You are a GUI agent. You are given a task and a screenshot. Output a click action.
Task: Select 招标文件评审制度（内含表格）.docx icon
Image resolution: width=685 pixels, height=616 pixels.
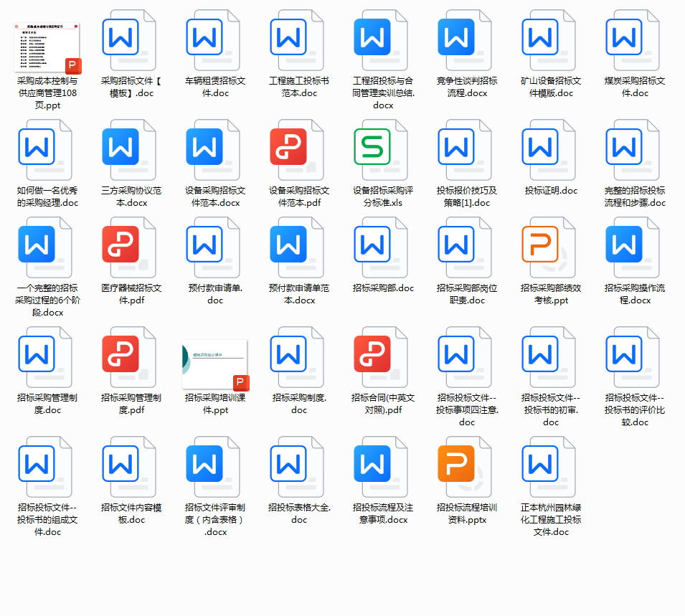213,467
